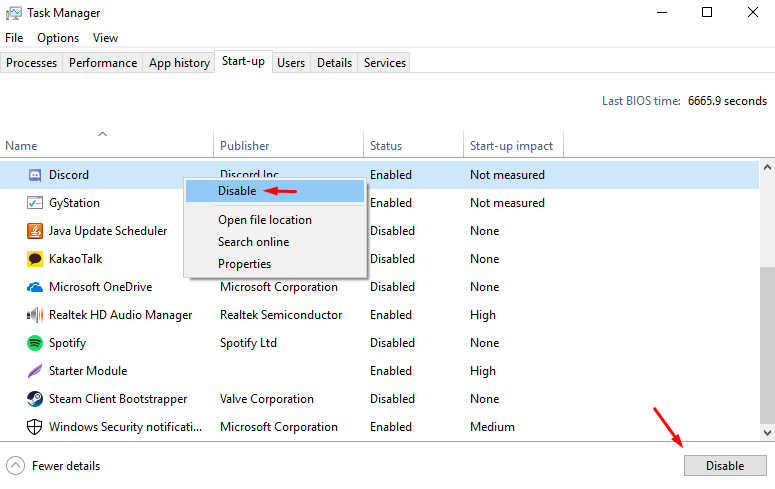Click the scrollbar up arrow

coord(767,168)
